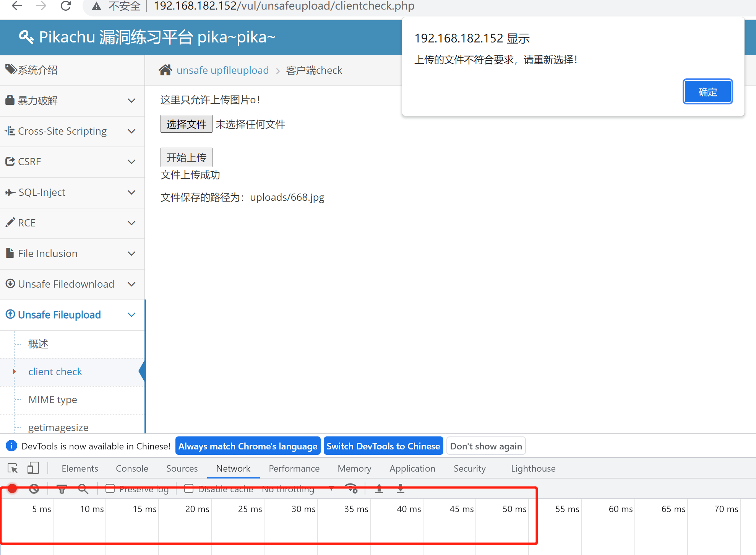Open the No throttling dropdown
The height and width of the screenshot is (555, 756).
click(x=297, y=489)
